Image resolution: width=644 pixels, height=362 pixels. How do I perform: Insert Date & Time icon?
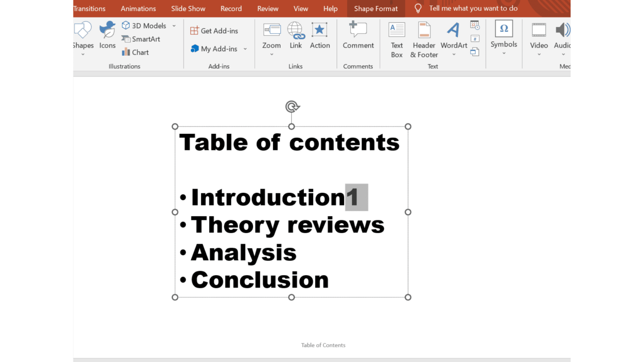point(475,26)
